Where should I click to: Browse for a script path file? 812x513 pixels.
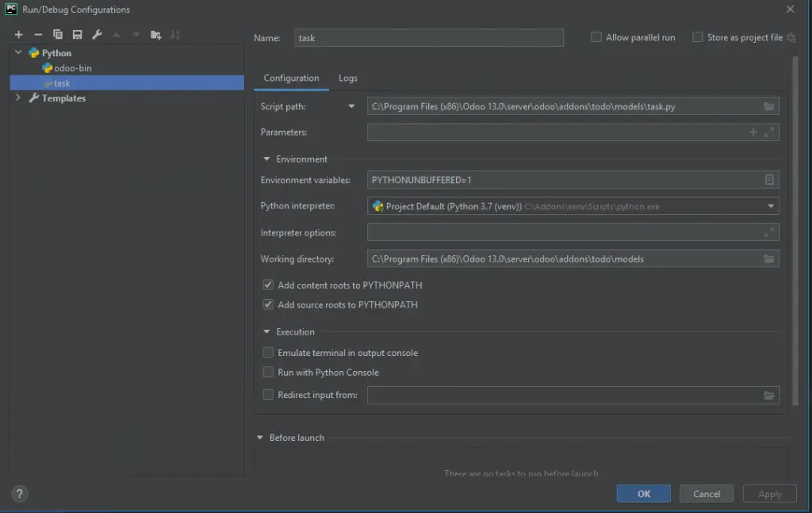(767, 105)
